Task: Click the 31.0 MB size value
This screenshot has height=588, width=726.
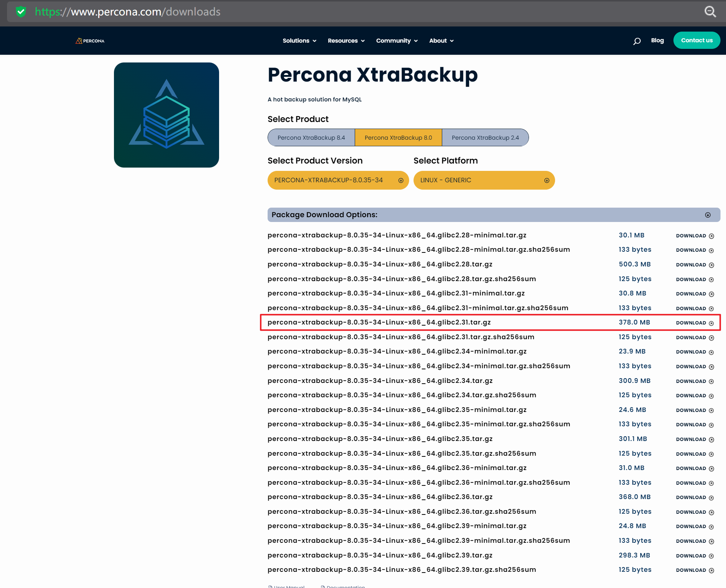Action: (x=632, y=468)
